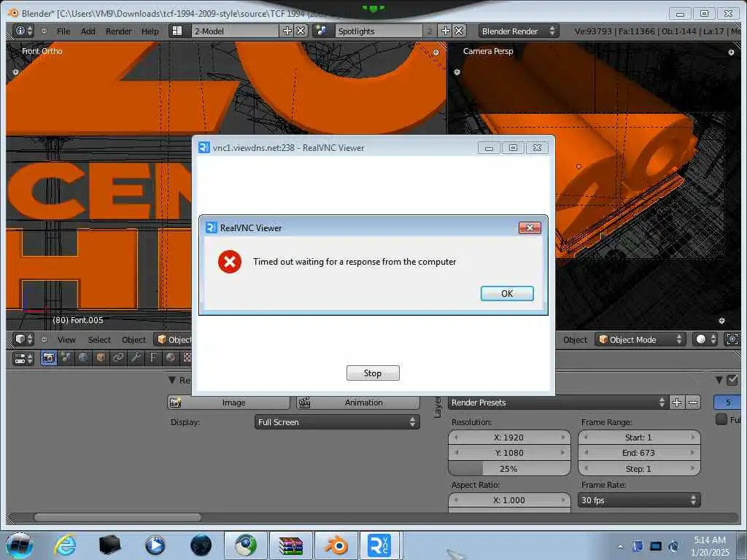Image resolution: width=747 pixels, height=560 pixels.
Task: Open the left 3D View's View menu
Action: click(x=66, y=340)
